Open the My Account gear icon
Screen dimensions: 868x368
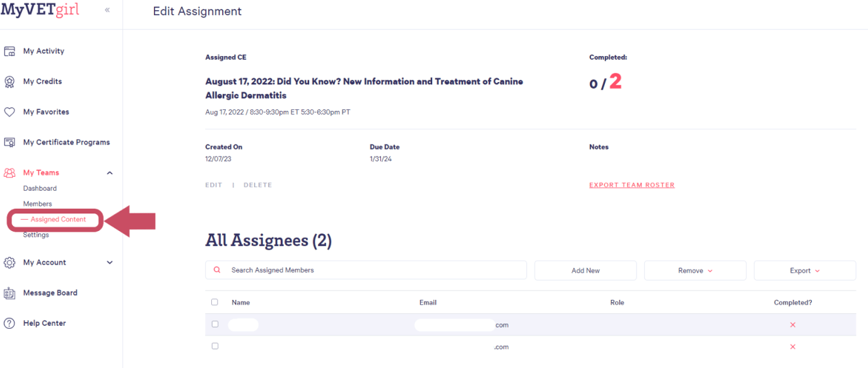[9, 262]
